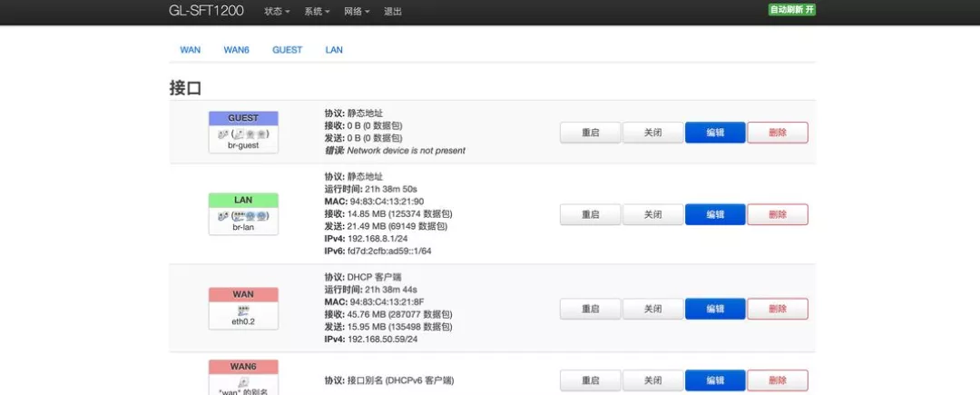
Task: Click the blue GUEST interface label
Action: click(x=243, y=118)
